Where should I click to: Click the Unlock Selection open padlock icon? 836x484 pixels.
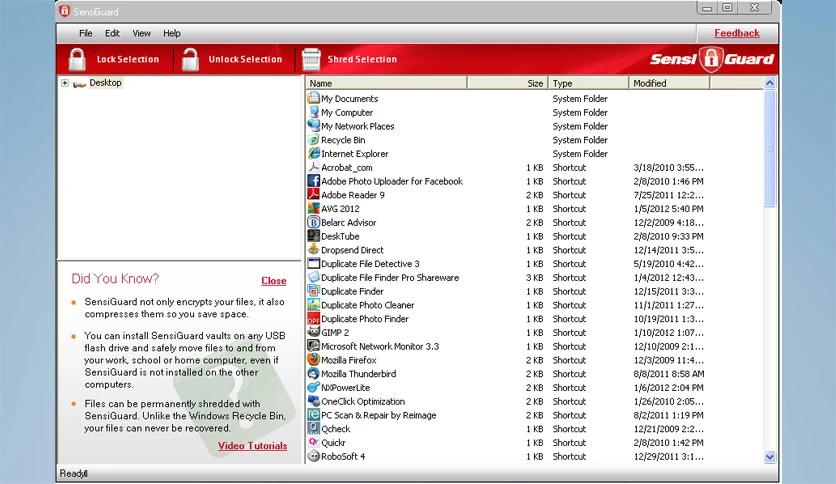click(x=190, y=59)
